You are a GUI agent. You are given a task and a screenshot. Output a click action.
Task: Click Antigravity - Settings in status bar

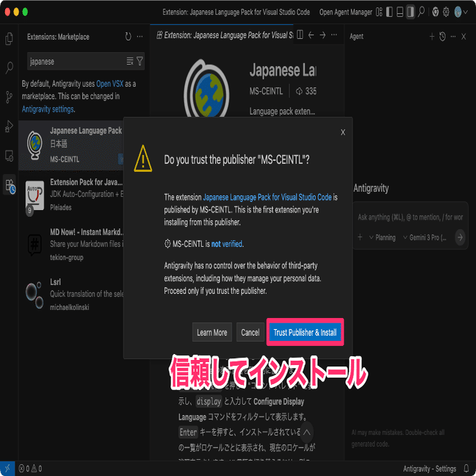429,469
